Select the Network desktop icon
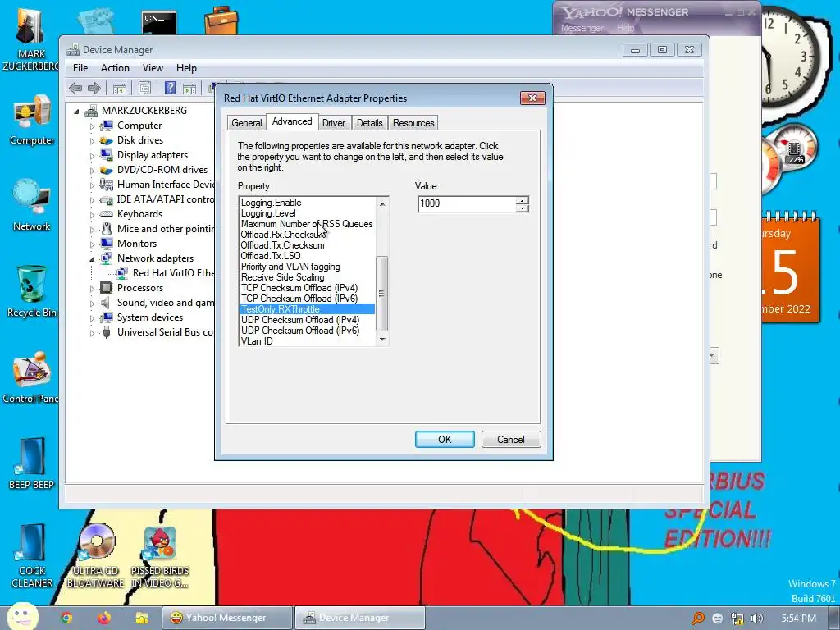840x630 pixels. (32, 205)
